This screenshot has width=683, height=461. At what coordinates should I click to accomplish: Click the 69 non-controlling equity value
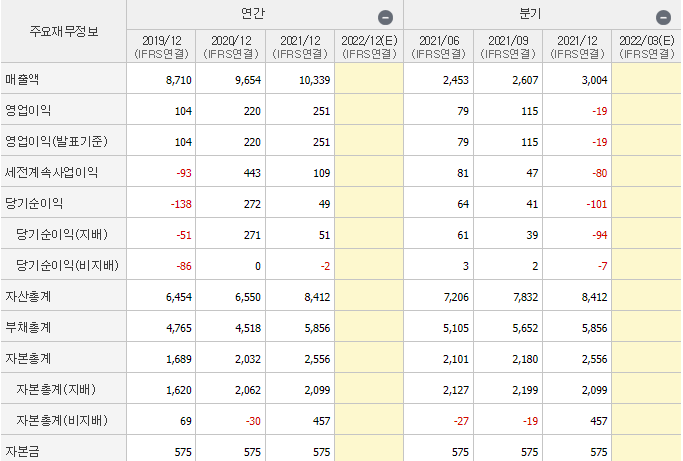[x=186, y=421]
